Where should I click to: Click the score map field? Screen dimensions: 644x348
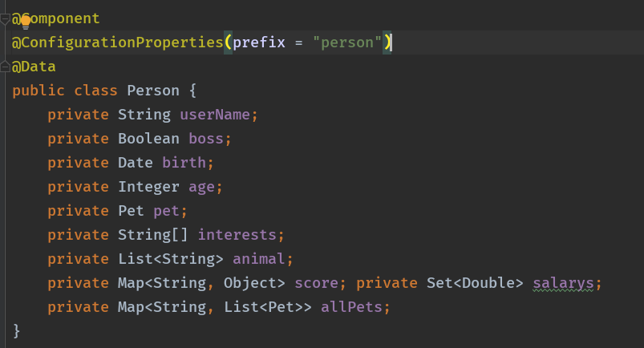(315, 282)
